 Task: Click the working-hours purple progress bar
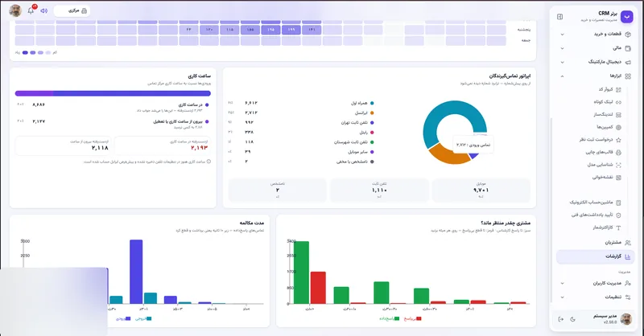click(x=113, y=93)
